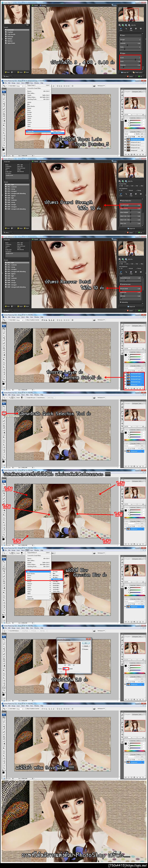Click preview image in Gaussian Blur dialog

[x=69, y=653]
